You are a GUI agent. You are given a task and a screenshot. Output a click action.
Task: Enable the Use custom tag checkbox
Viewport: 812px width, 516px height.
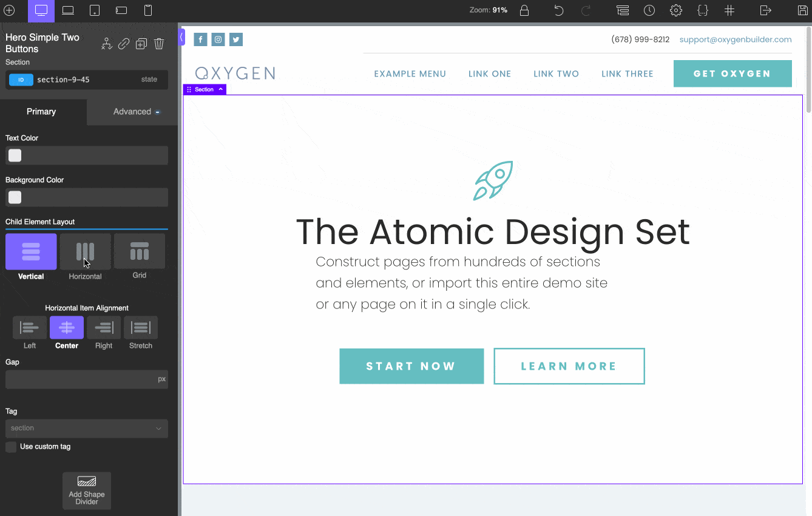[x=10, y=446]
